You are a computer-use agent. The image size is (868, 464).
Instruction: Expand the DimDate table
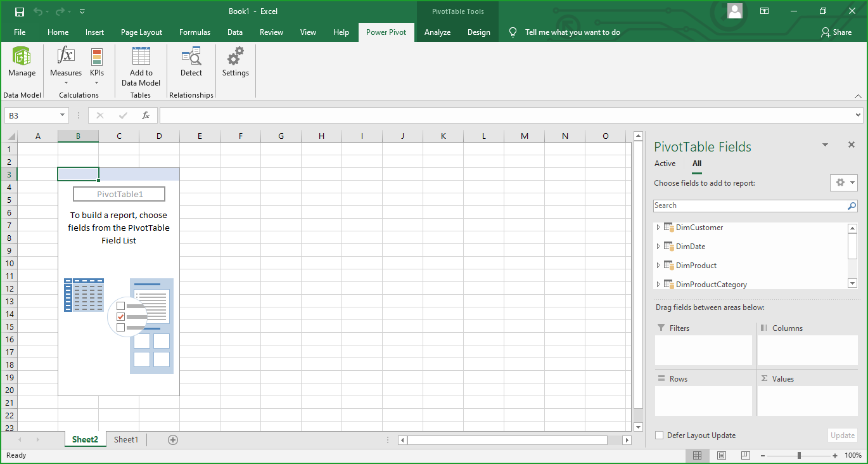658,247
